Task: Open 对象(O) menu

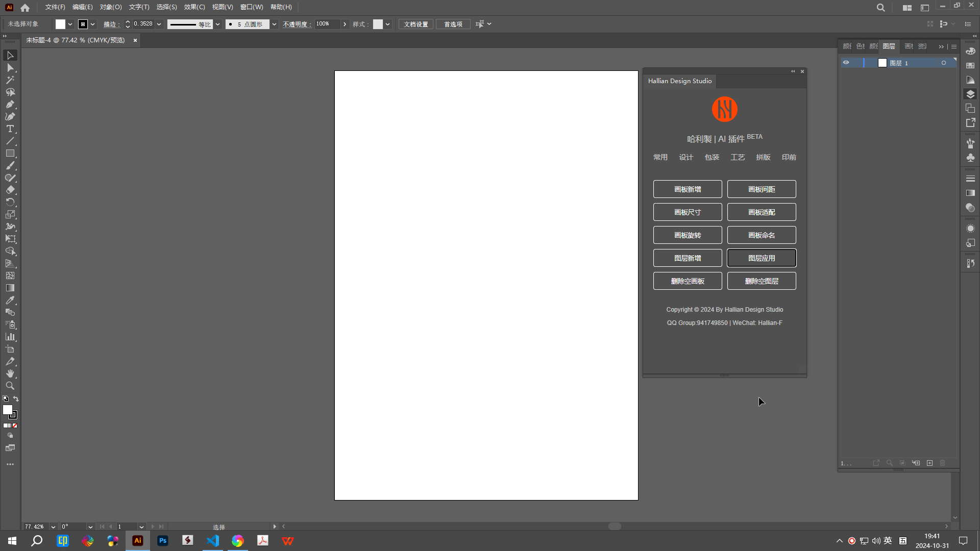Action: click(111, 7)
